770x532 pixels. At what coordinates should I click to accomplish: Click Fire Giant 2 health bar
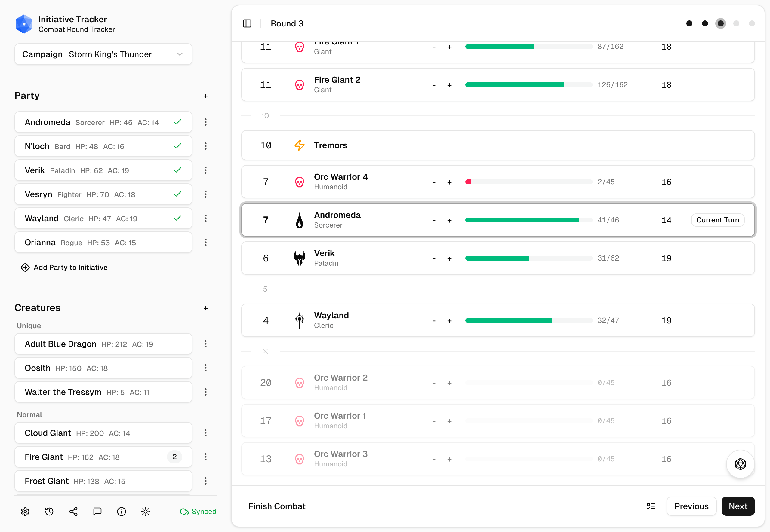(x=528, y=85)
